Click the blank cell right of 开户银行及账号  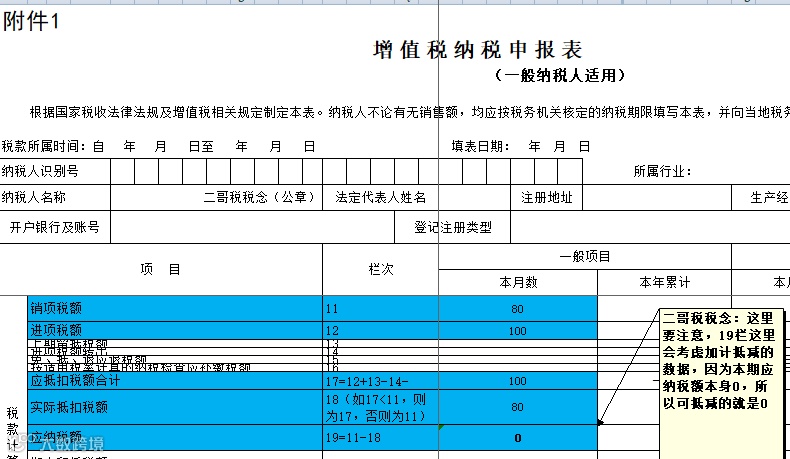252,227
